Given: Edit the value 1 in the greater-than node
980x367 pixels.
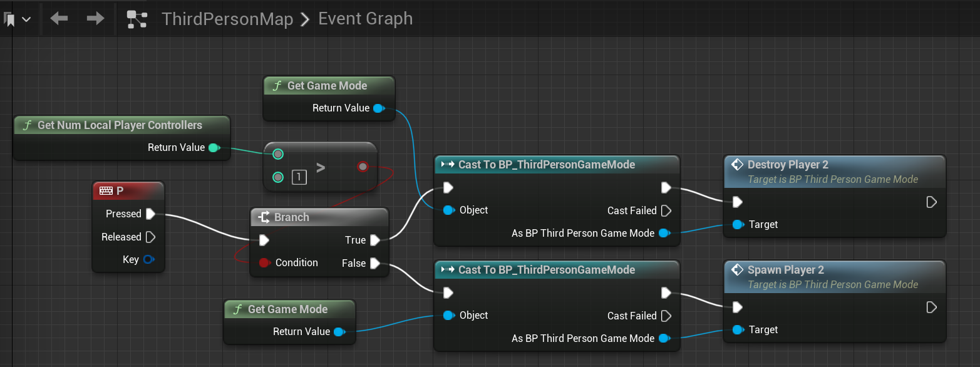Looking at the screenshot, I should coord(299,178).
